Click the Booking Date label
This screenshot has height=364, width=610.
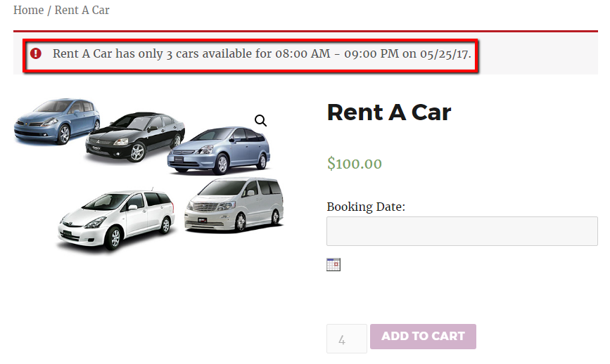tap(366, 207)
